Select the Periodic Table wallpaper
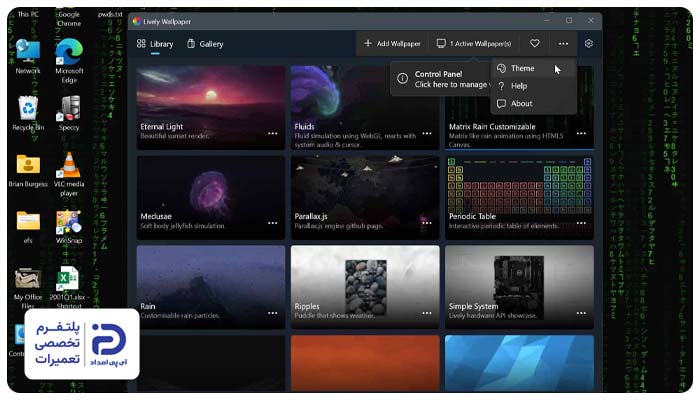 pyautogui.click(x=519, y=197)
